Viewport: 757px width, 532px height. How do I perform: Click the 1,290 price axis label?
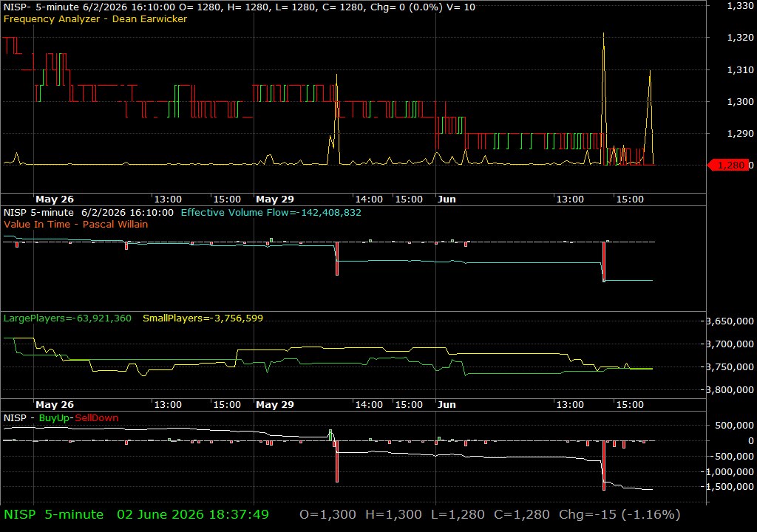point(740,133)
